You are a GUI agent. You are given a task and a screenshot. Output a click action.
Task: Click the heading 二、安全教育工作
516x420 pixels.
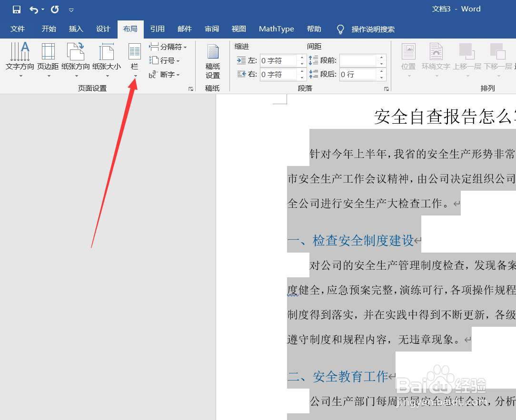[337, 377]
